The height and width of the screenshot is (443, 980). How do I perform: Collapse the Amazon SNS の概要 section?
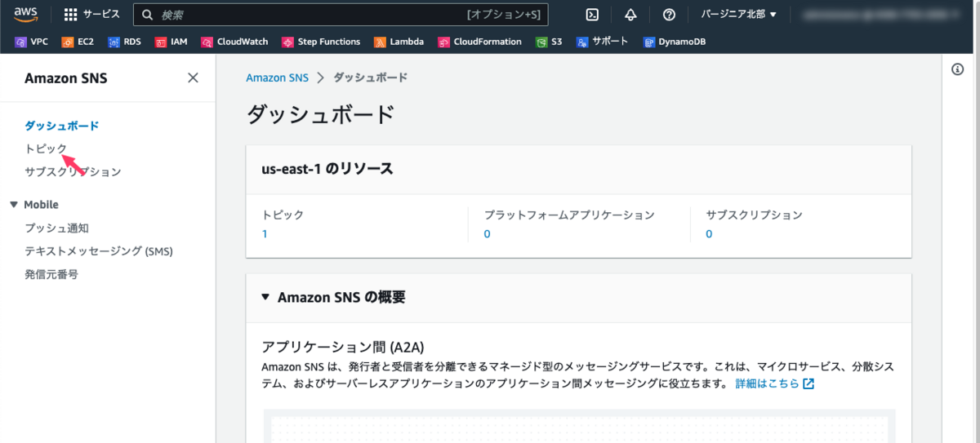click(x=265, y=298)
